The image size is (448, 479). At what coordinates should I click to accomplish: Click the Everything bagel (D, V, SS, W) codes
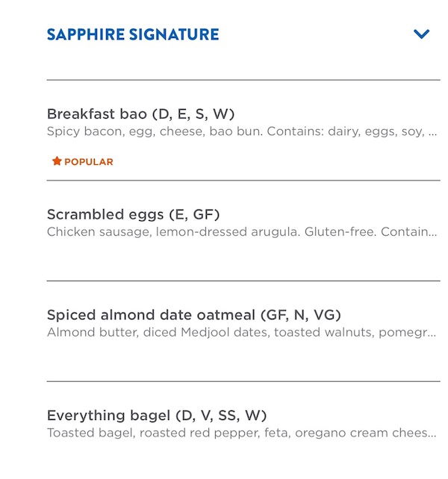220,416
